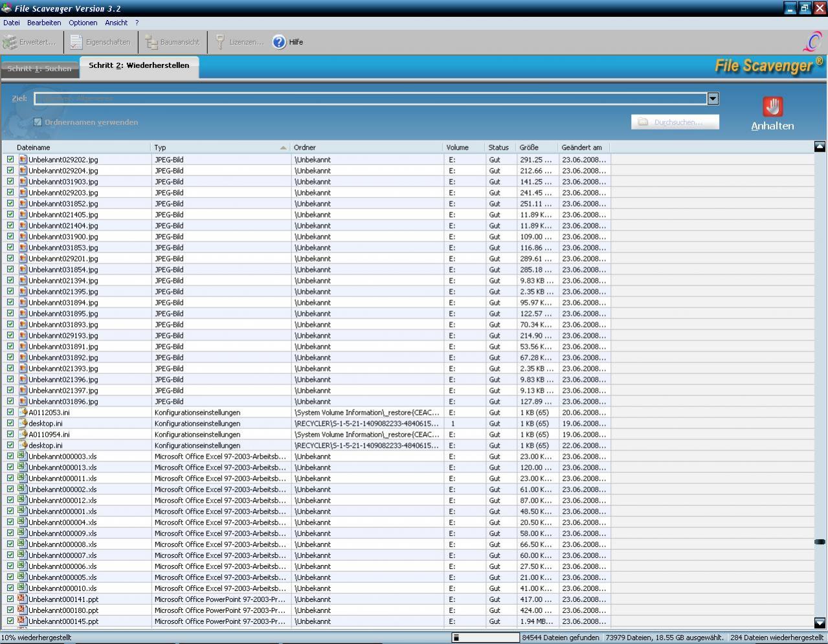This screenshot has width=828, height=644.
Task: Click the File Scavenger logo swirl icon
Action: [812, 42]
